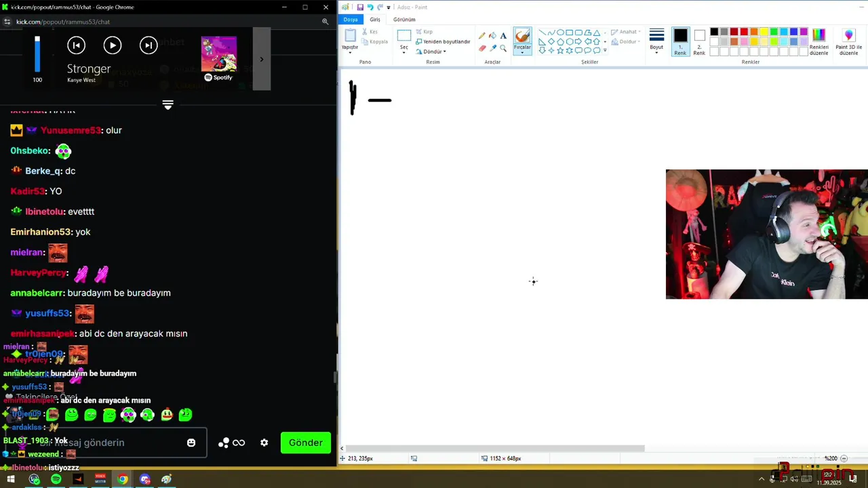
Task: Select the Text tool in Paint
Action: [503, 36]
